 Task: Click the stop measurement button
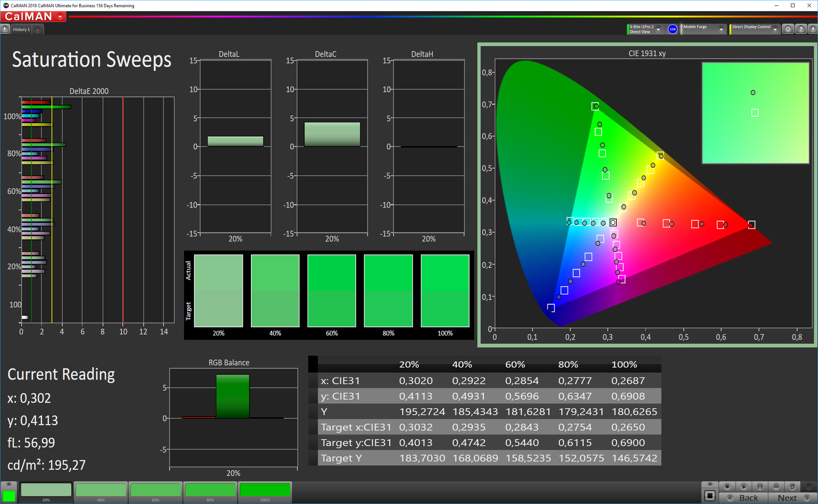click(727, 487)
